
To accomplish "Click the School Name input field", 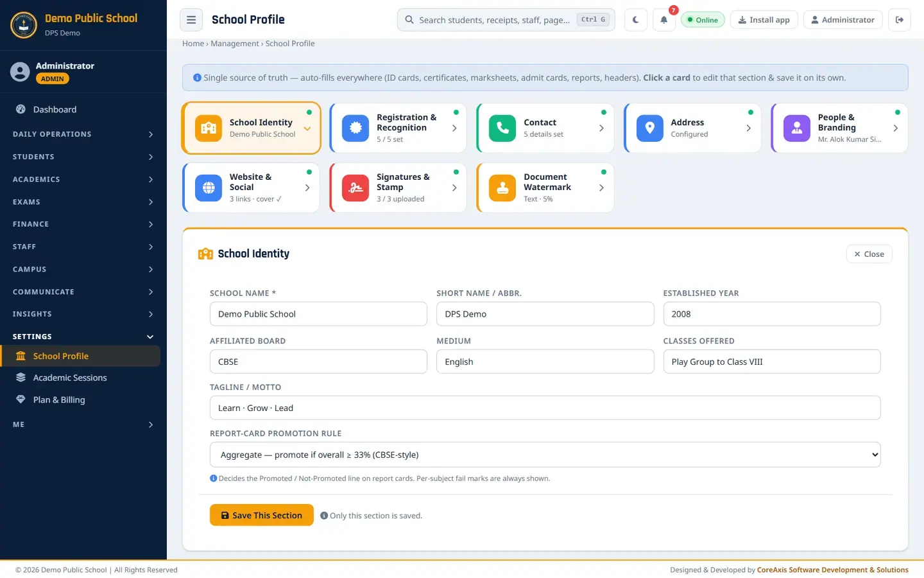I will pos(318,314).
